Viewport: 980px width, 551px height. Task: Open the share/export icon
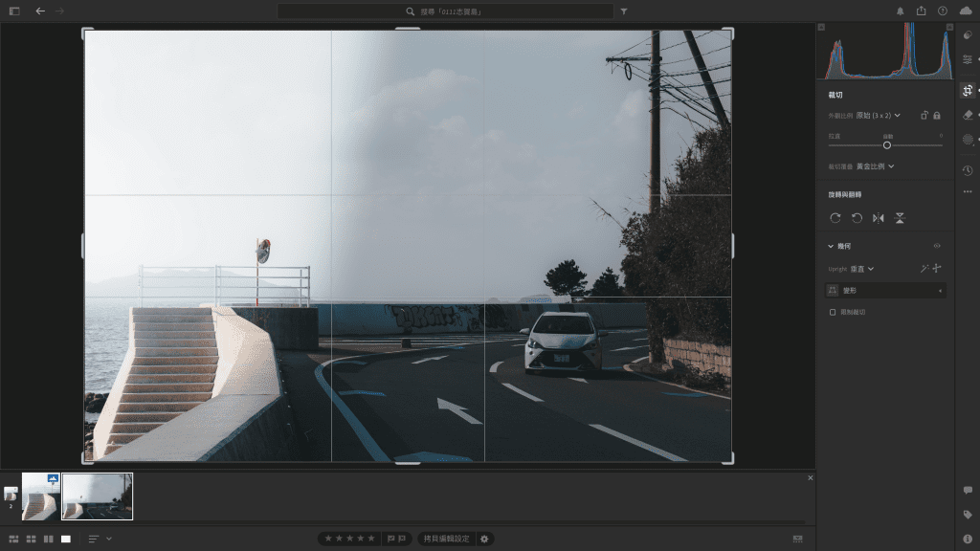click(x=921, y=11)
